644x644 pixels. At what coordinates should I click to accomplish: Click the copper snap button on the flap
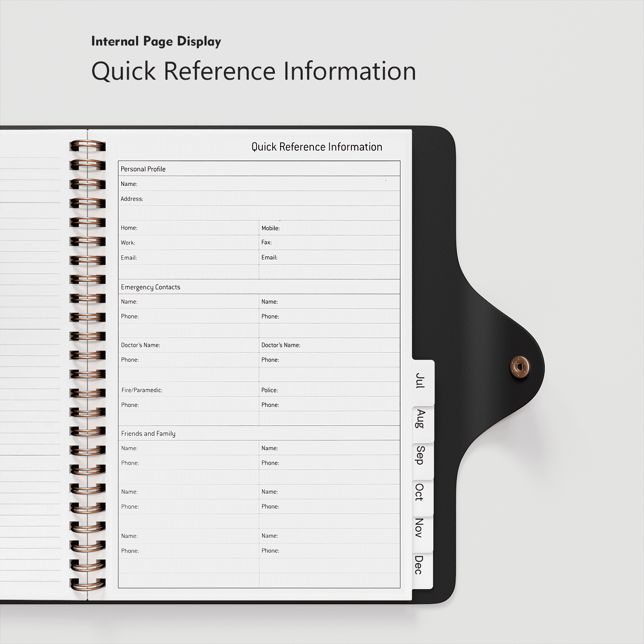tap(520, 367)
